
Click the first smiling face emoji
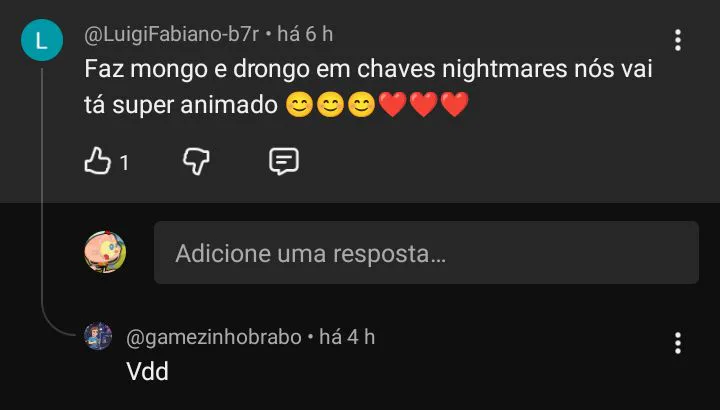(x=299, y=105)
